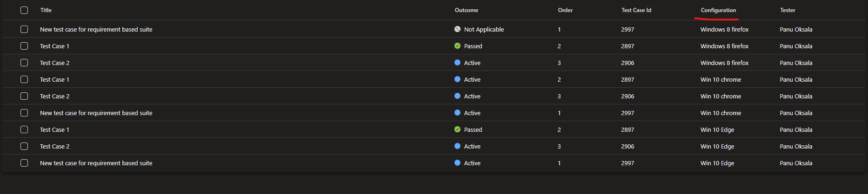Click ID 2906 in Win 10 chrome row
The height and width of the screenshot is (194, 868).
tap(628, 96)
